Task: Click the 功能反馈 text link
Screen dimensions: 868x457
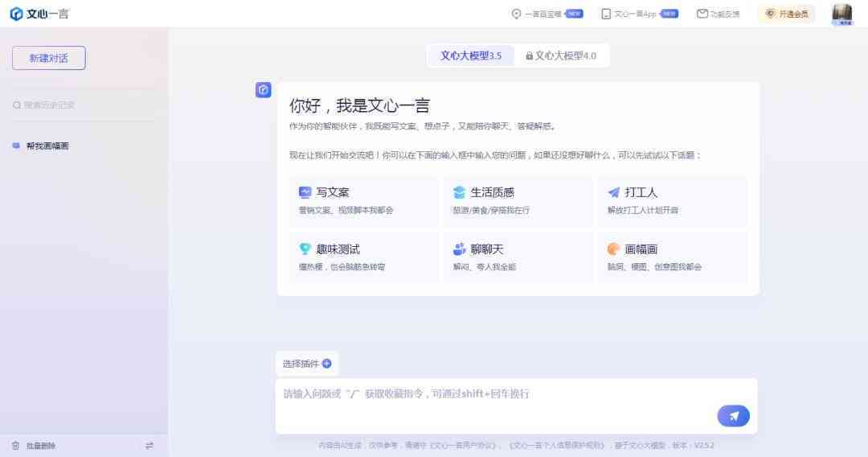Action: pos(725,14)
